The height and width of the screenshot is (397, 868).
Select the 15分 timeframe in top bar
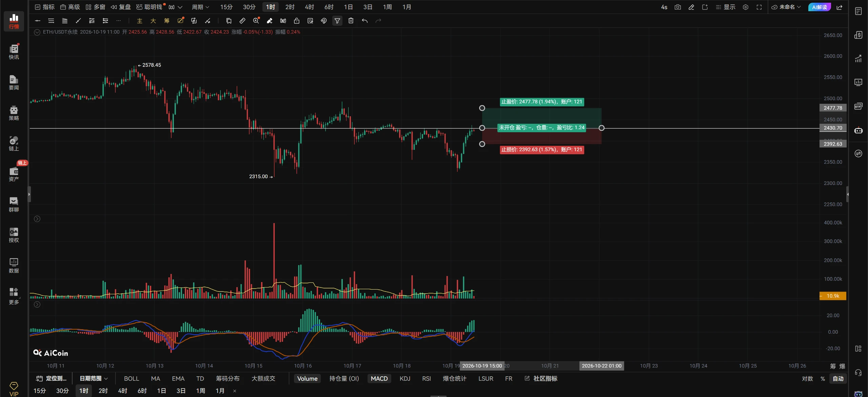pyautogui.click(x=226, y=7)
